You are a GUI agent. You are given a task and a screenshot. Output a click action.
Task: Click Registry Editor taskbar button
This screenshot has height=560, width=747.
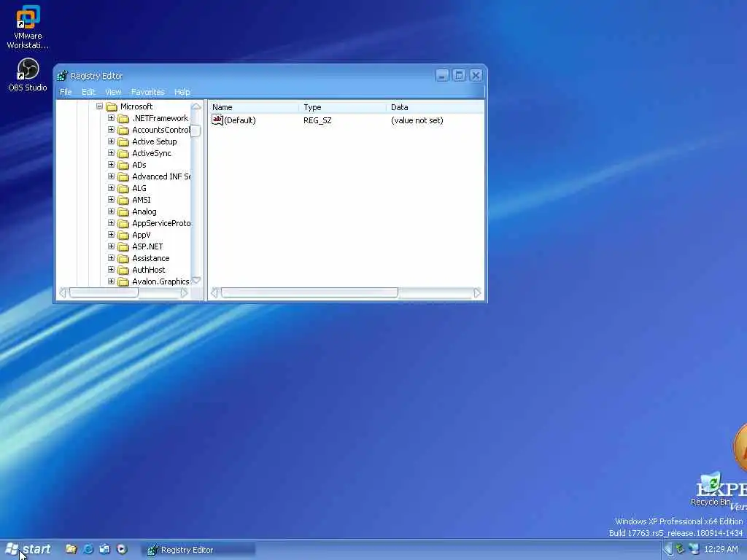[x=199, y=550]
